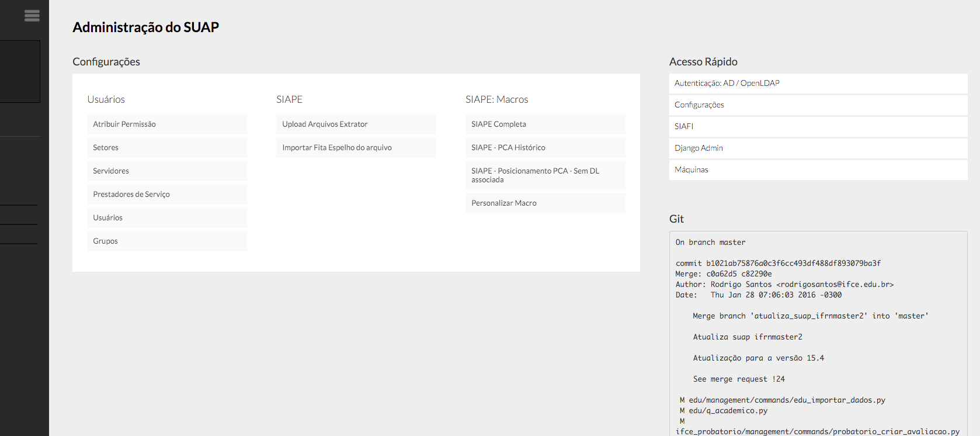Click the Administração do SUAP heading
Viewport: 980px width, 436px height.
coord(146,27)
